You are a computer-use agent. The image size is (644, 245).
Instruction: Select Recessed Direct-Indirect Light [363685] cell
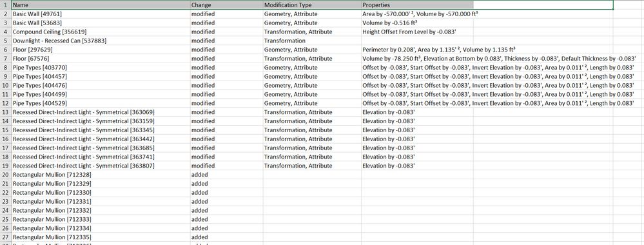pos(101,148)
